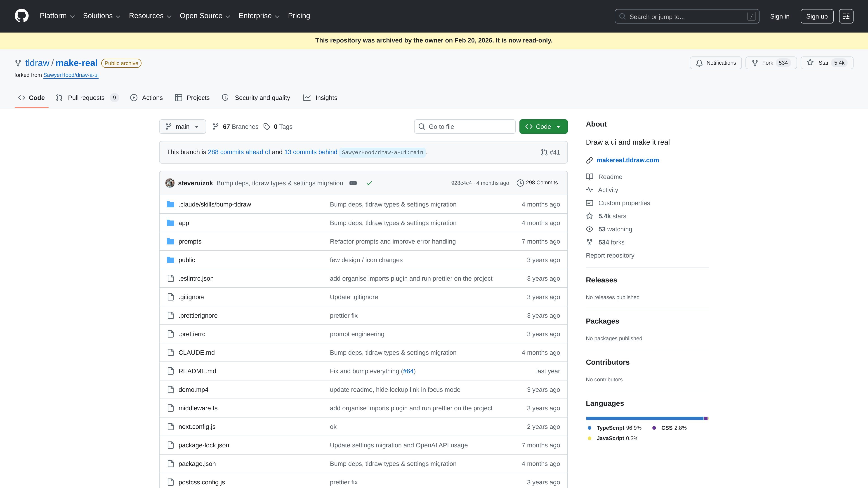Click steveruizok's avatar image
The image size is (868, 488).
tap(170, 183)
